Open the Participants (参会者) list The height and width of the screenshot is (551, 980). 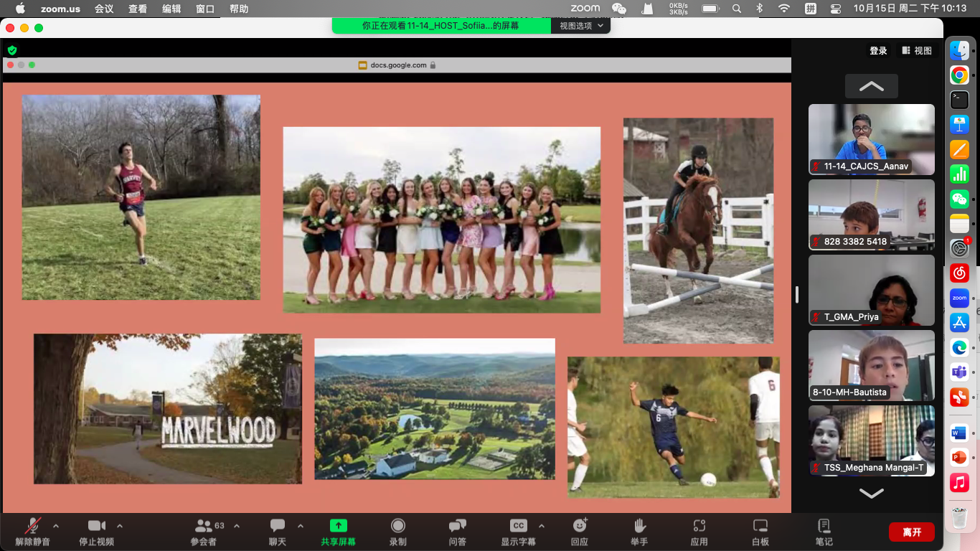[x=204, y=527]
